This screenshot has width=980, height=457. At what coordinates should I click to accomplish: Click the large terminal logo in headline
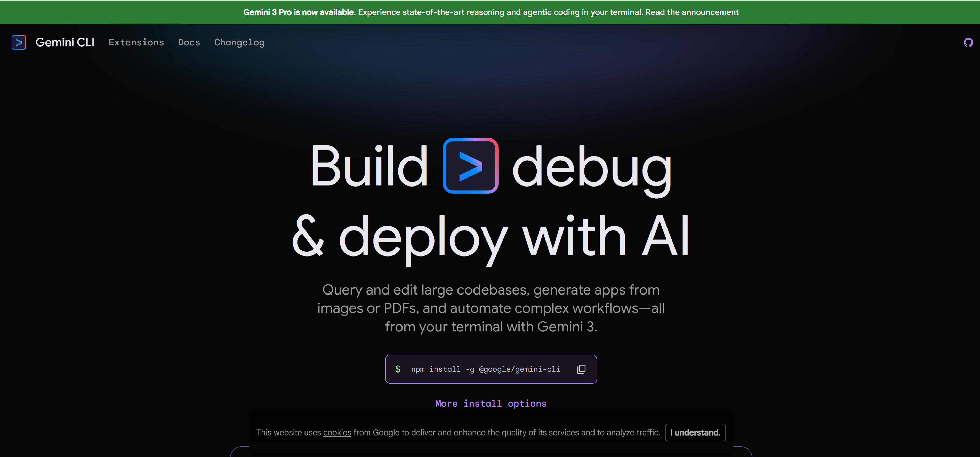click(x=470, y=166)
